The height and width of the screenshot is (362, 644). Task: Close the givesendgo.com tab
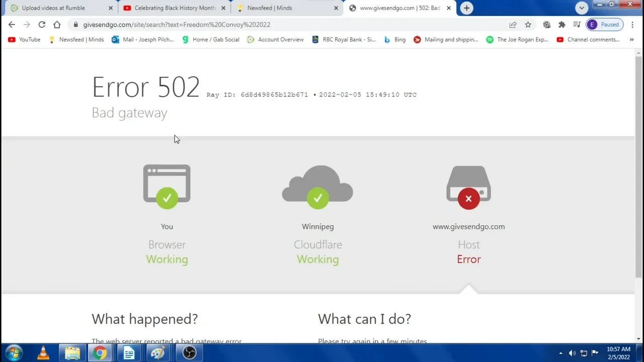tap(449, 8)
